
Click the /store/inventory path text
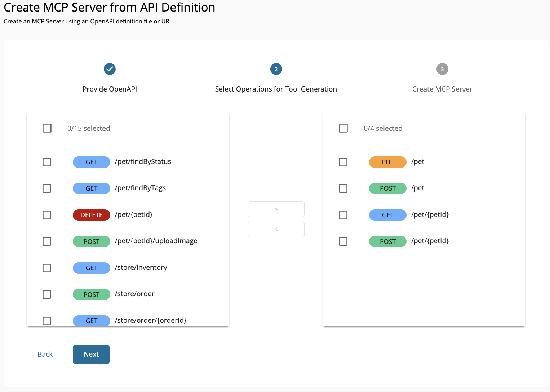141,267
